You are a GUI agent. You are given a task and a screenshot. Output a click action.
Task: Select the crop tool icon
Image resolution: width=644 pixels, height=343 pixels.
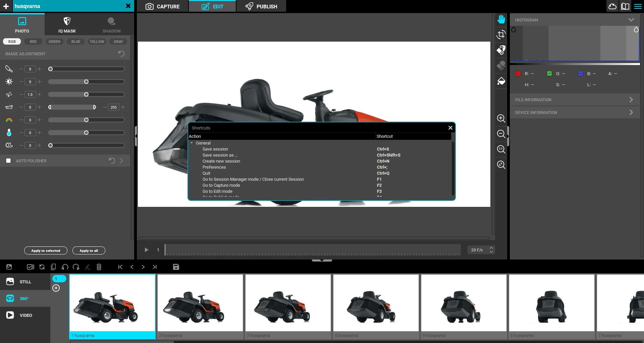(x=501, y=35)
